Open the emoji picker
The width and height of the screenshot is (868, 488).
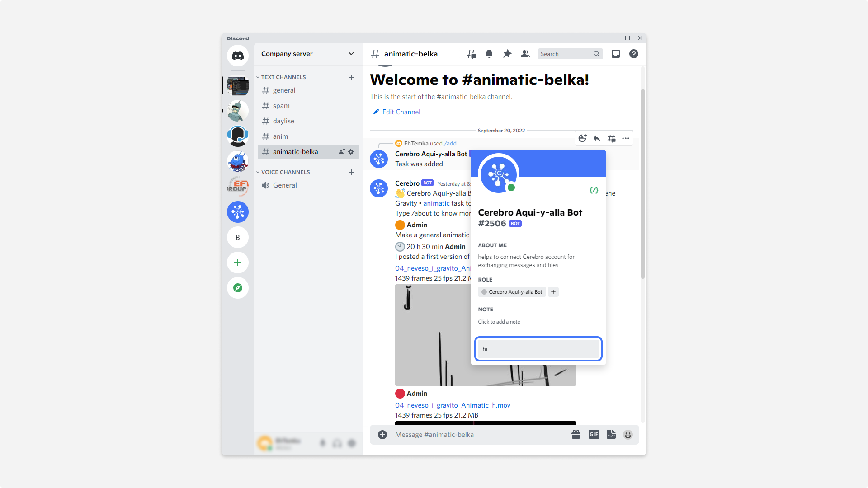[628, 435]
